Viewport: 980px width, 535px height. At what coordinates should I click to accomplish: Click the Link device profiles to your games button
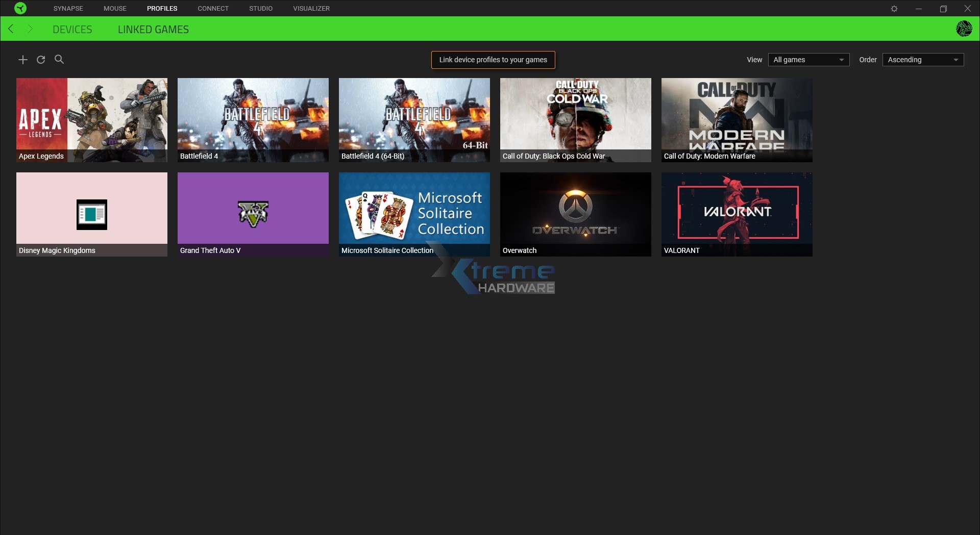[493, 60]
